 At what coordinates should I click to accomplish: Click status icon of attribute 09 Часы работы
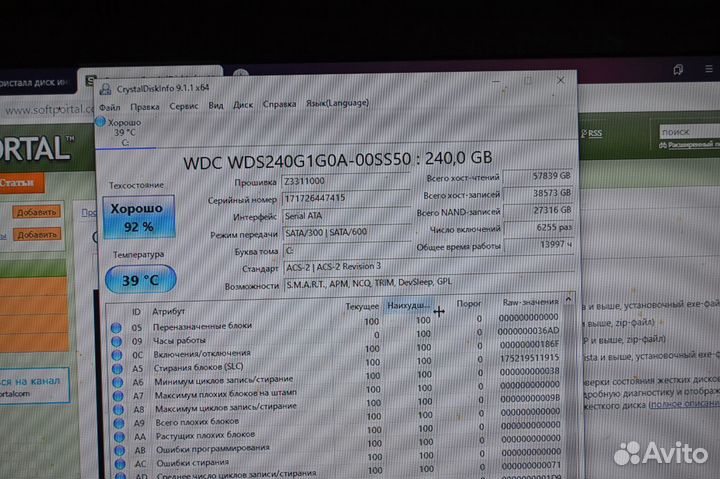click(x=117, y=342)
